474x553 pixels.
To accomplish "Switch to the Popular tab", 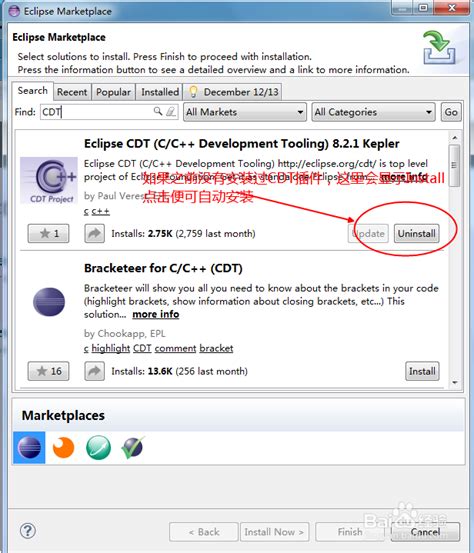I will [x=113, y=92].
